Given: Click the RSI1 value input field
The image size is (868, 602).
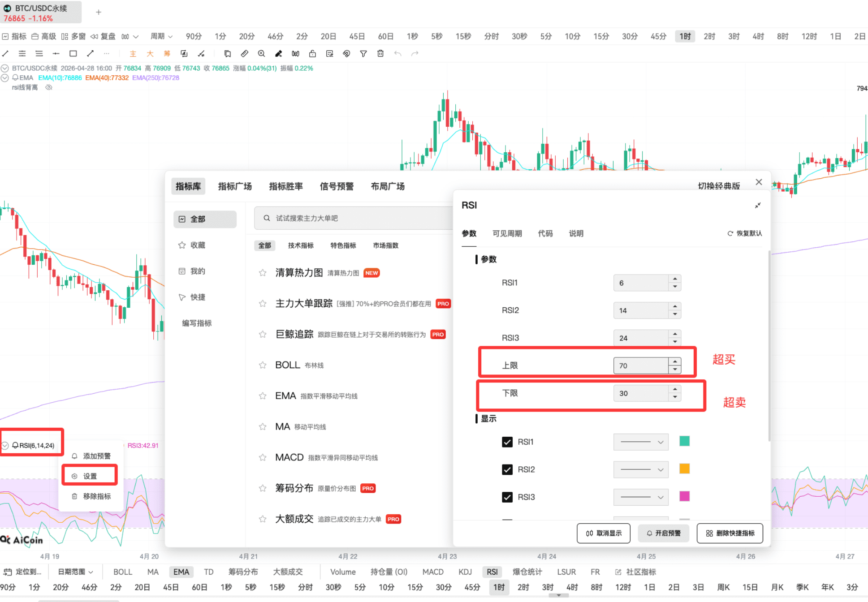Looking at the screenshot, I should tap(642, 283).
